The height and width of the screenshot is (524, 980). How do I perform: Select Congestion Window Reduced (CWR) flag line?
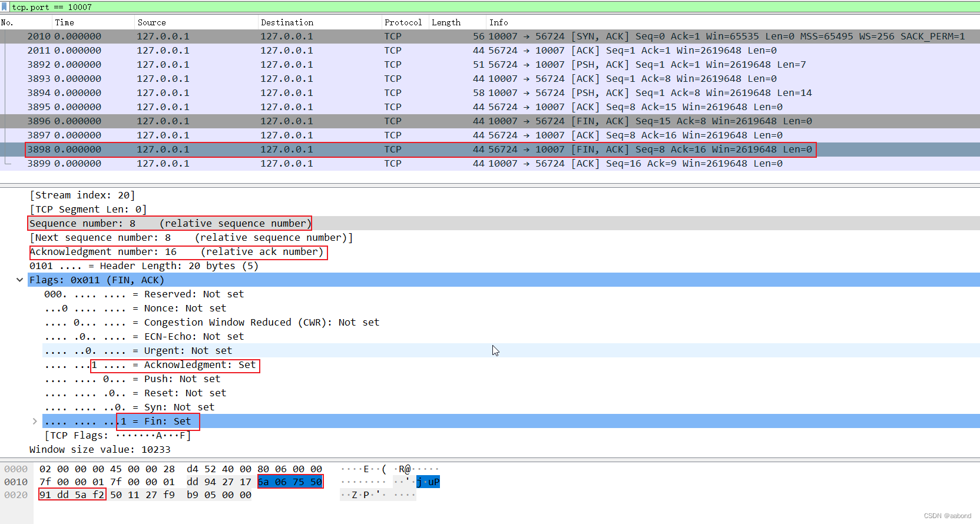(x=211, y=323)
